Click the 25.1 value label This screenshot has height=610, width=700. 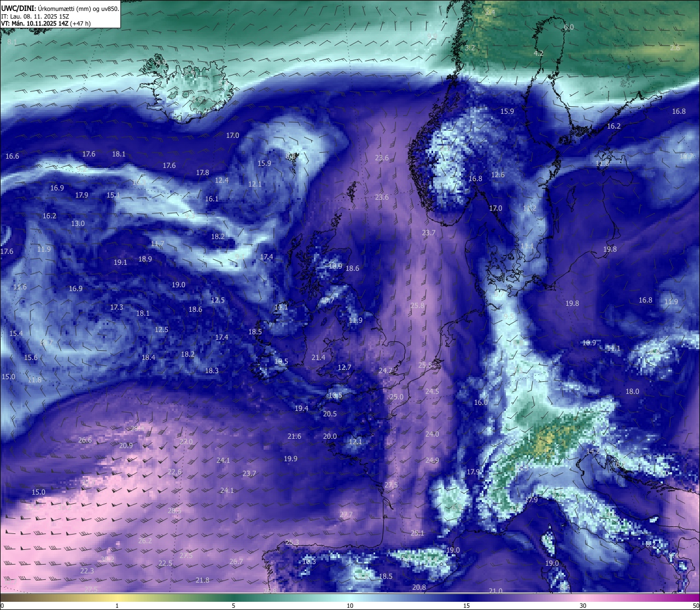tap(417, 533)
